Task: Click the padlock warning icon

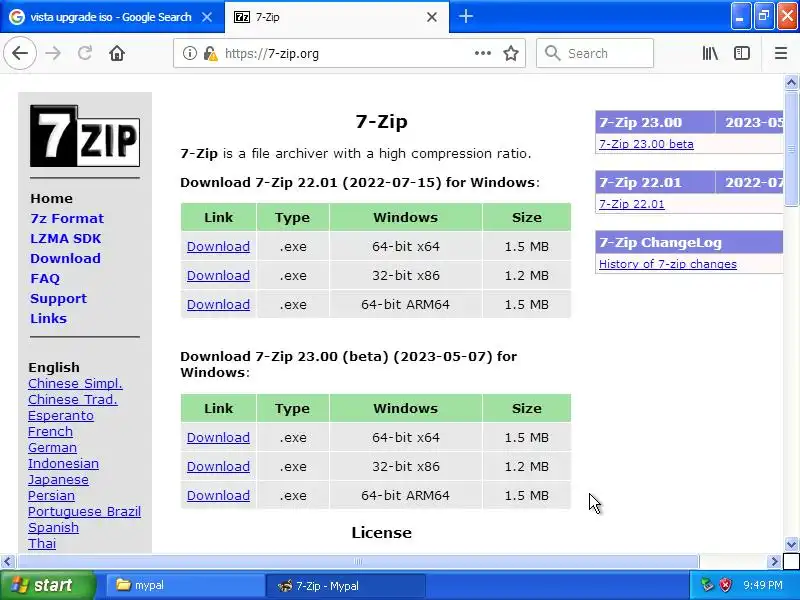Action: [210, 54]
